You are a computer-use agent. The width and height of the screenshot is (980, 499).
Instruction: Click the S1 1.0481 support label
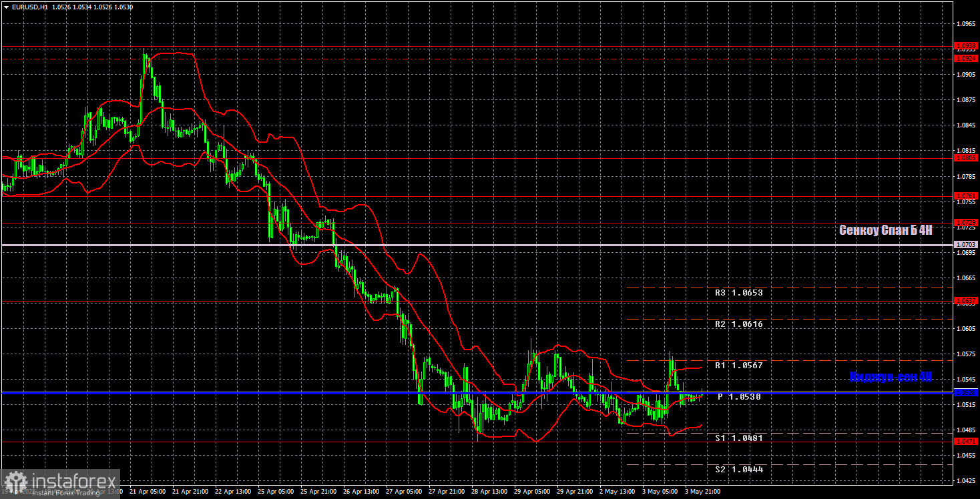tap(739, 438)
